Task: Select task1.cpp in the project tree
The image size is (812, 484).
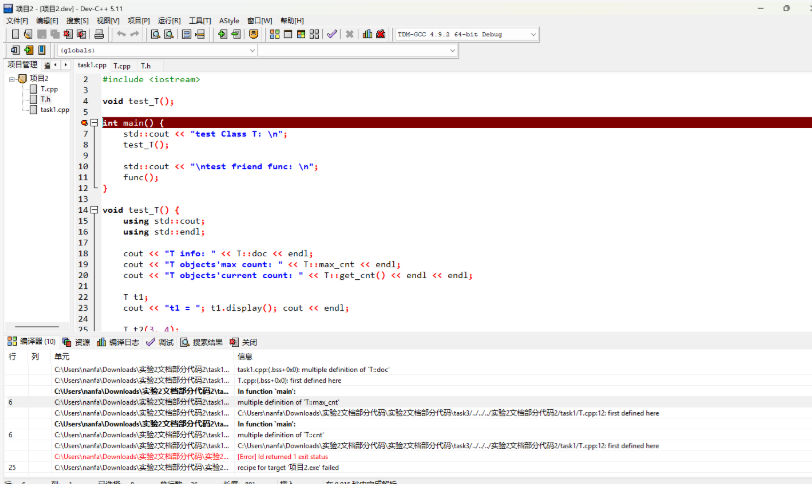Action: pyautogui.click(x=54, y=110)
